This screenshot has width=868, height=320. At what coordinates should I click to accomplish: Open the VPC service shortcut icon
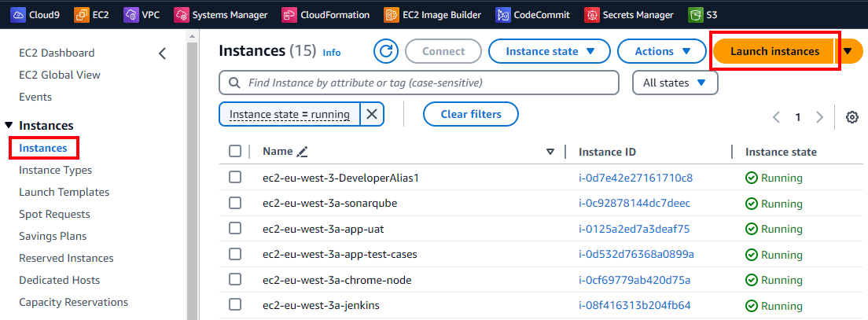point(131,15)
